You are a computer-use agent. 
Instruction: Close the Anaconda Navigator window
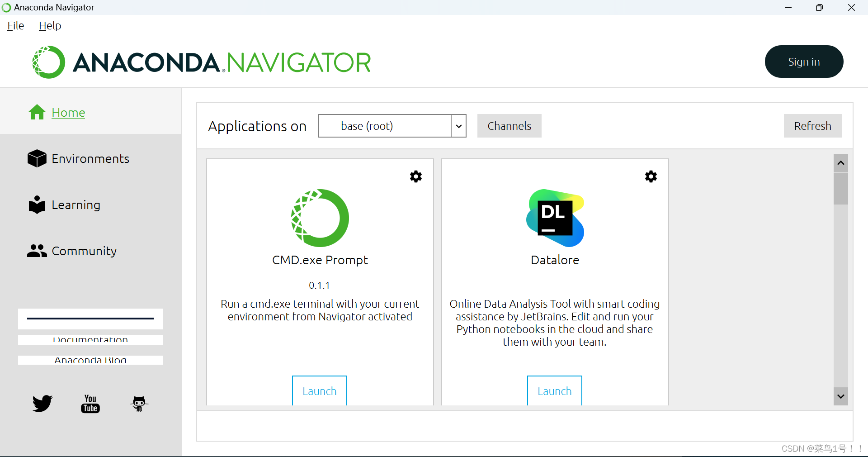pyautogui.click(x=851, y=8)
